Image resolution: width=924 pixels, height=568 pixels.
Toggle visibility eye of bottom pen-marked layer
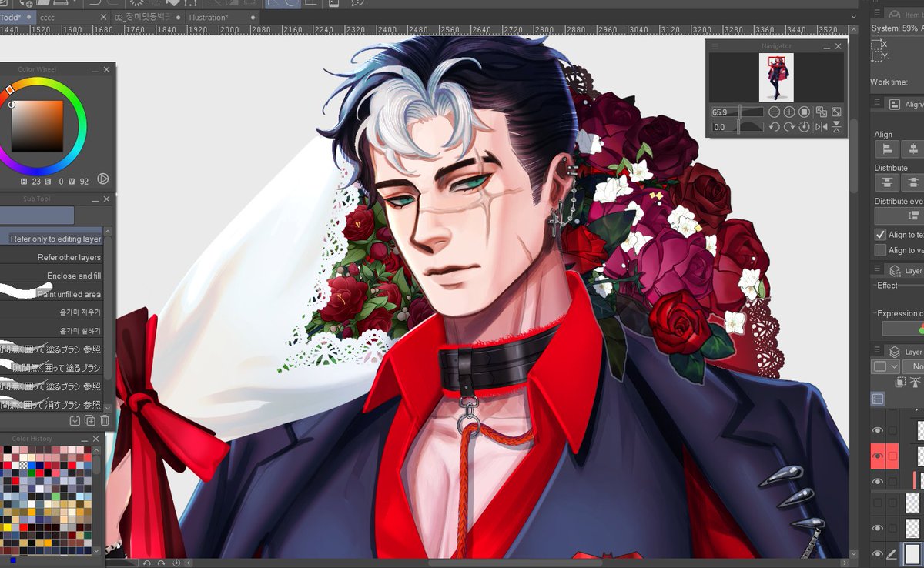tap(877, 553)
